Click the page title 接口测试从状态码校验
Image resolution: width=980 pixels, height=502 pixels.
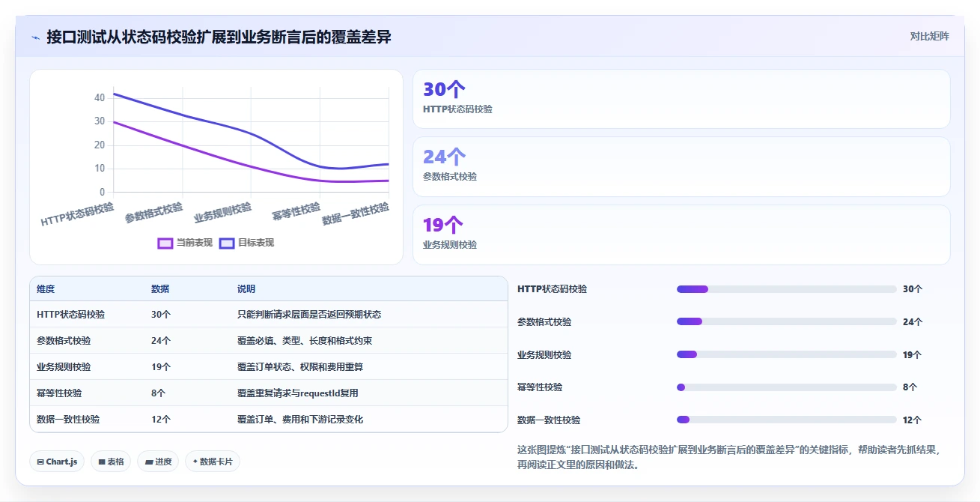pos(219,37)
